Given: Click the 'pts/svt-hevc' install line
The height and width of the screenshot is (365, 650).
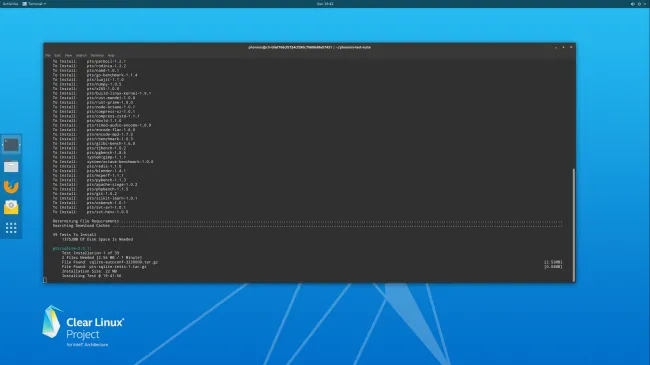Looking at the screenshot, I should (x=90, y=212).
